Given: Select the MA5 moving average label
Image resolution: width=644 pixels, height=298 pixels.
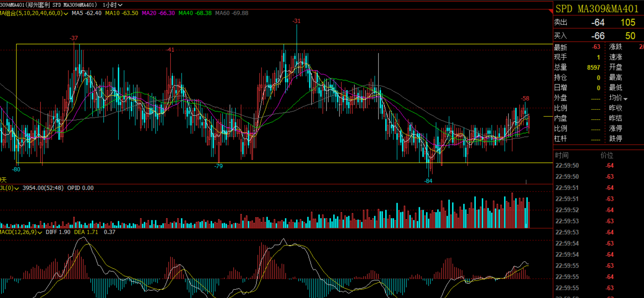Looking at the screenshot, I should pos(86,13).
